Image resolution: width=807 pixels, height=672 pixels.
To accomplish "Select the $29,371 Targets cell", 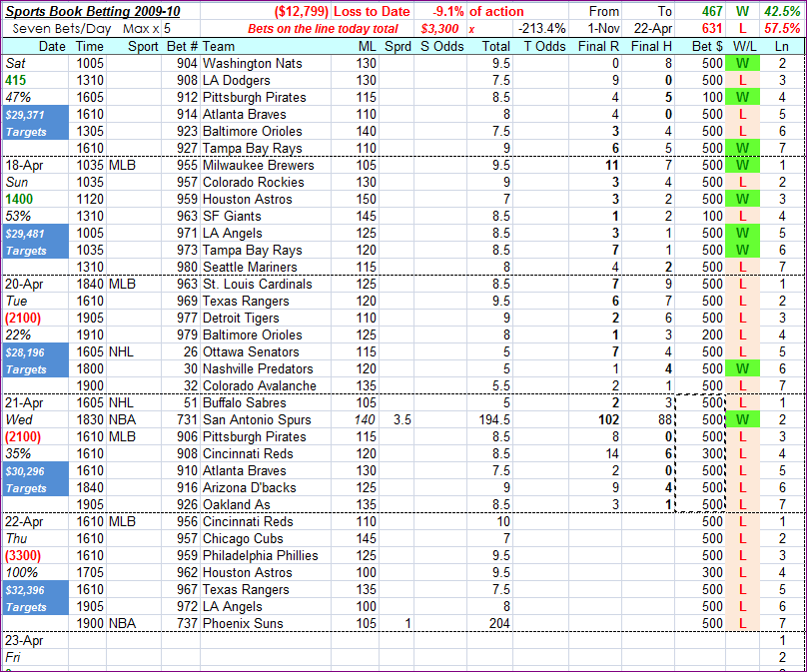I will click(36, 123).
